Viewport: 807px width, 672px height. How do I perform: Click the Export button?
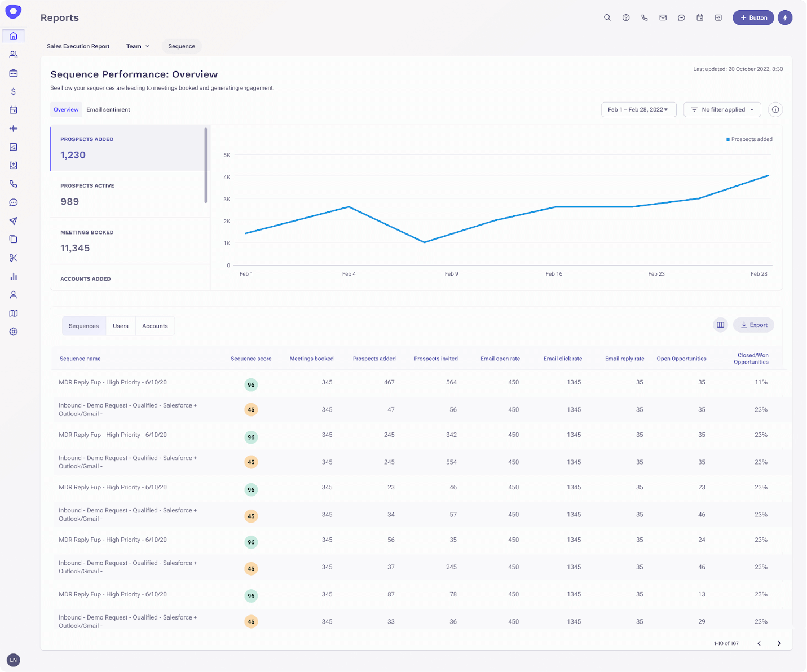(753, 325)
